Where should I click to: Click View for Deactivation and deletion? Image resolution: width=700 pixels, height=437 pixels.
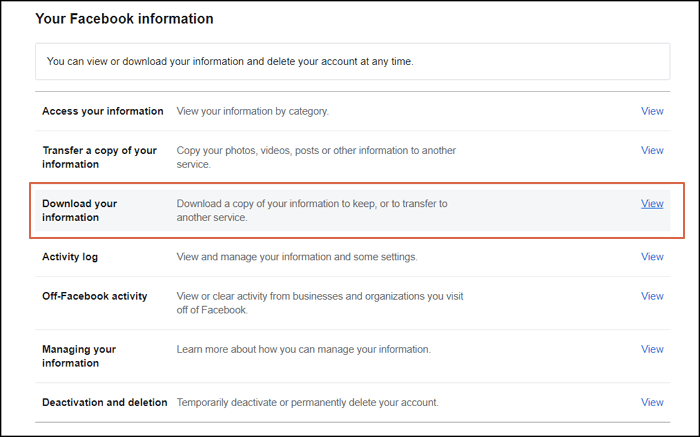click(652, 402)
